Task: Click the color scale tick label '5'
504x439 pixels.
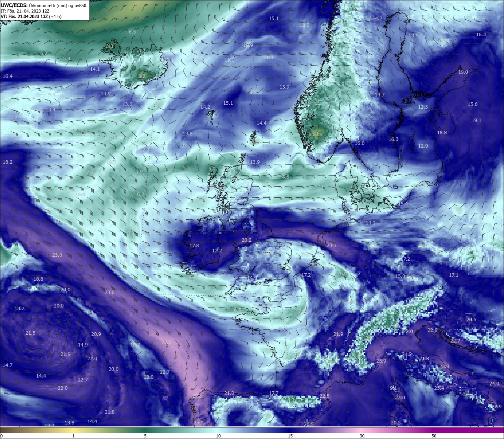Action: [145, 436]
